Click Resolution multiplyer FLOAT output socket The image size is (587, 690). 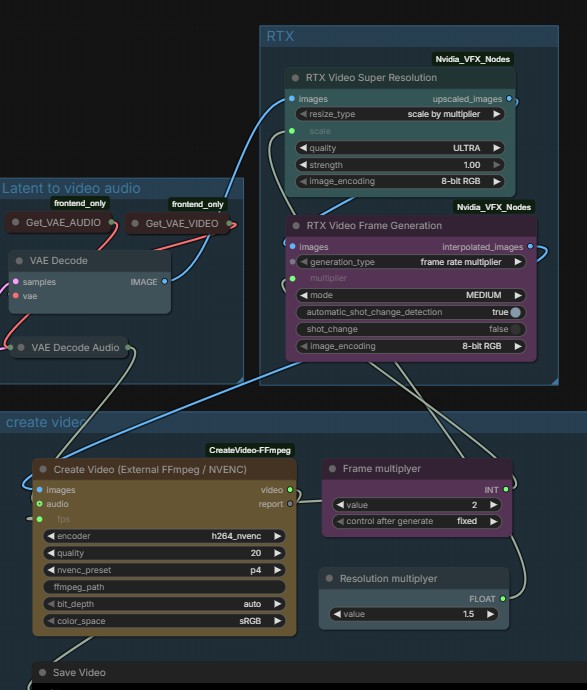point(503,598)
